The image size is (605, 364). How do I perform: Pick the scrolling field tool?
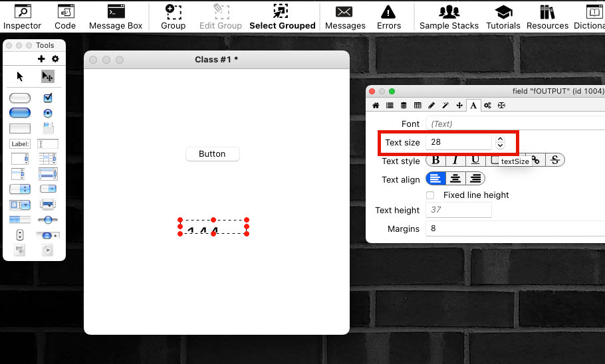click(x=20, y=159)
